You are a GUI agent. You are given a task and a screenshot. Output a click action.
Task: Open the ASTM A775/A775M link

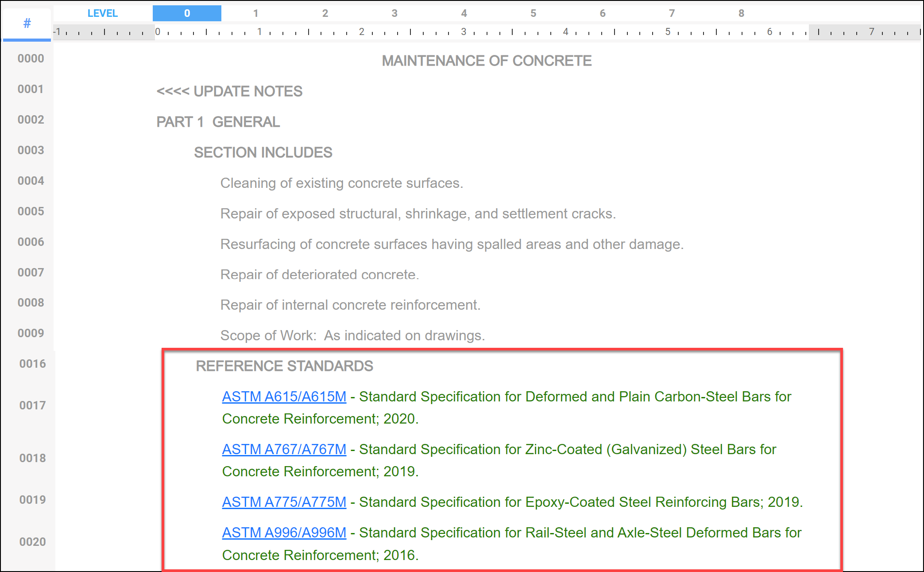284,502
